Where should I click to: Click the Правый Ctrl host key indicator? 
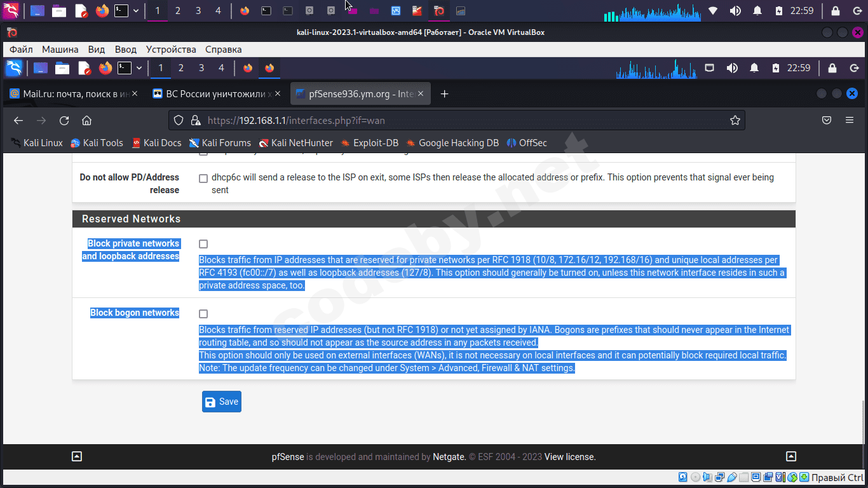click(x=837, y=477)
